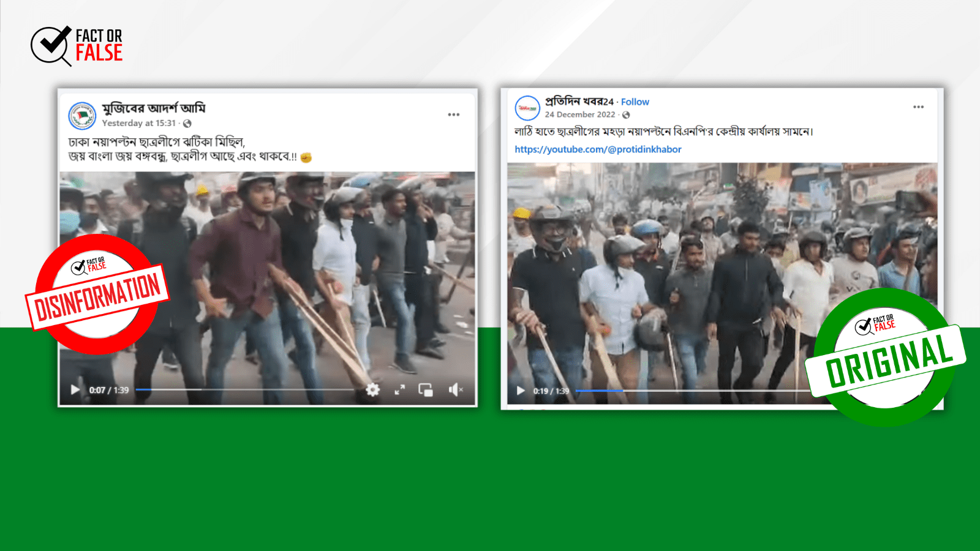
Task: Unmute the left video's speaker icon
Action: tap(455, 390)
